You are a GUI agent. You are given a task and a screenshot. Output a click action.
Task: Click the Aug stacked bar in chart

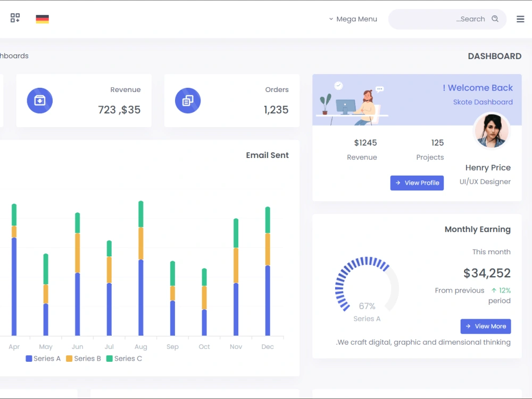click(x=141, y=268)
